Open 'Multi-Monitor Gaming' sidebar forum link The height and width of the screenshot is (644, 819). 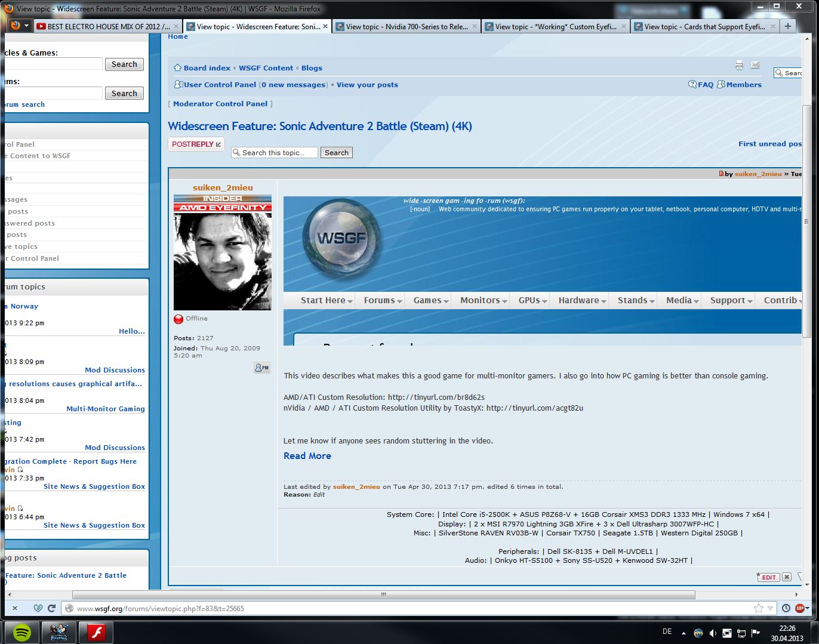(x=106, y=409)
